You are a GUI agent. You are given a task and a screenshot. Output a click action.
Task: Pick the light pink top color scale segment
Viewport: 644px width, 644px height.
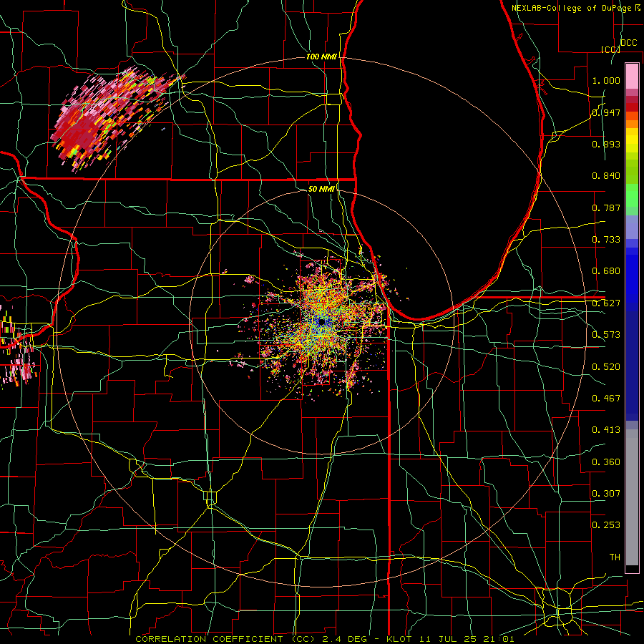pyautogui.click(x=632, y=76)
